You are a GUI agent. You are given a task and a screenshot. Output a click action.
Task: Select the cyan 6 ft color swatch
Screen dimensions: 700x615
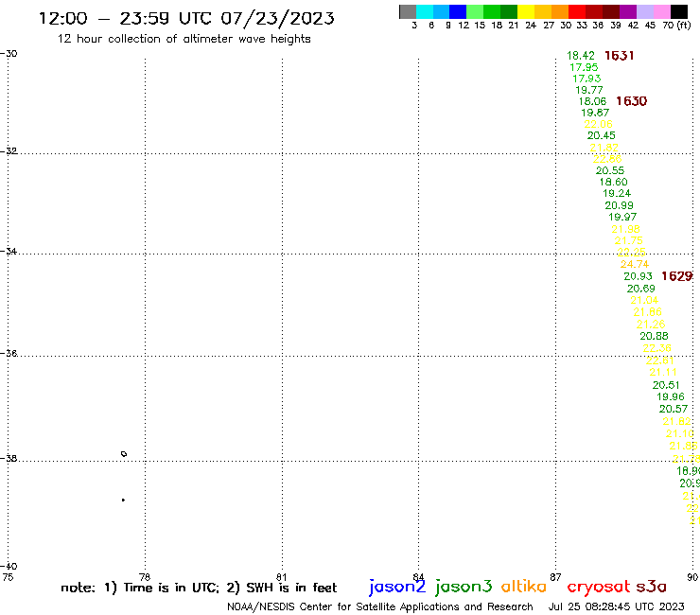coord(425,11)
